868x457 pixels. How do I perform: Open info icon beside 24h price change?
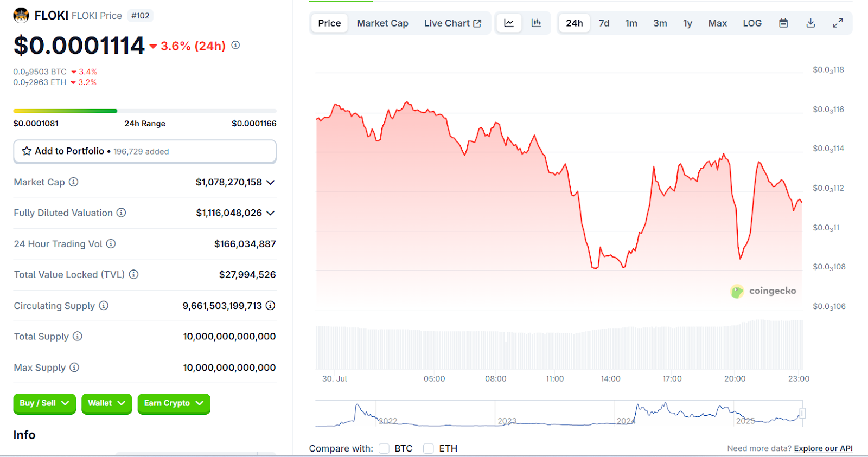(x=235, y=45)
